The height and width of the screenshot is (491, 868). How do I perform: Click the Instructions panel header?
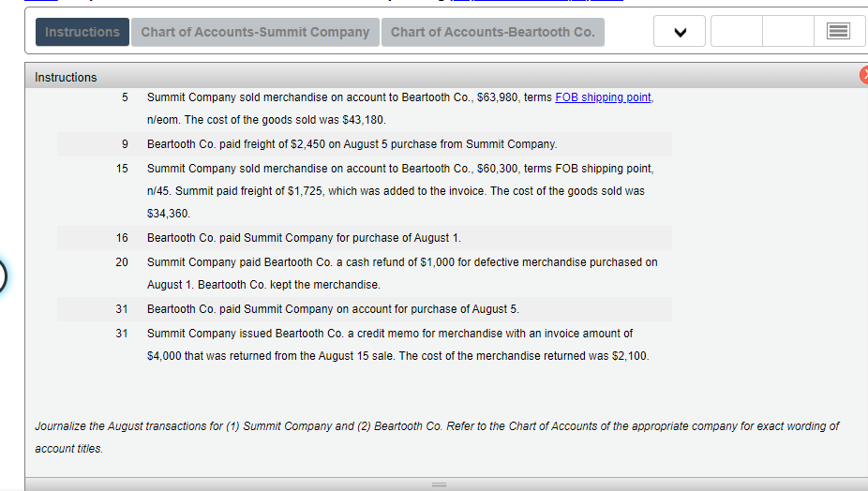tap(446, 77)
